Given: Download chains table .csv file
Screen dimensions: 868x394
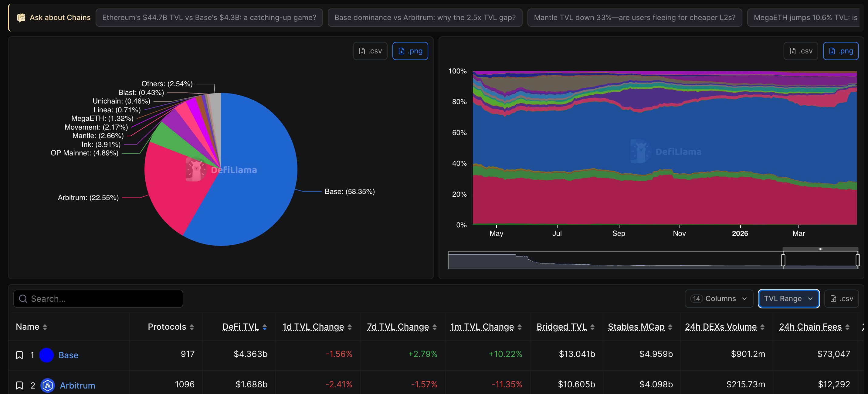Looking at the screenshot, I should [x=841, y=299].
